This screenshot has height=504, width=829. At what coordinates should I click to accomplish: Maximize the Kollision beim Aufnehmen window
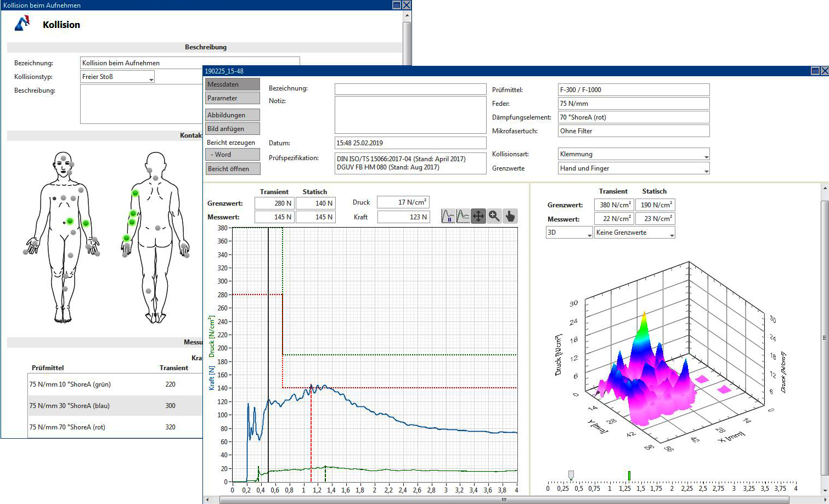(x=397, y=5)
